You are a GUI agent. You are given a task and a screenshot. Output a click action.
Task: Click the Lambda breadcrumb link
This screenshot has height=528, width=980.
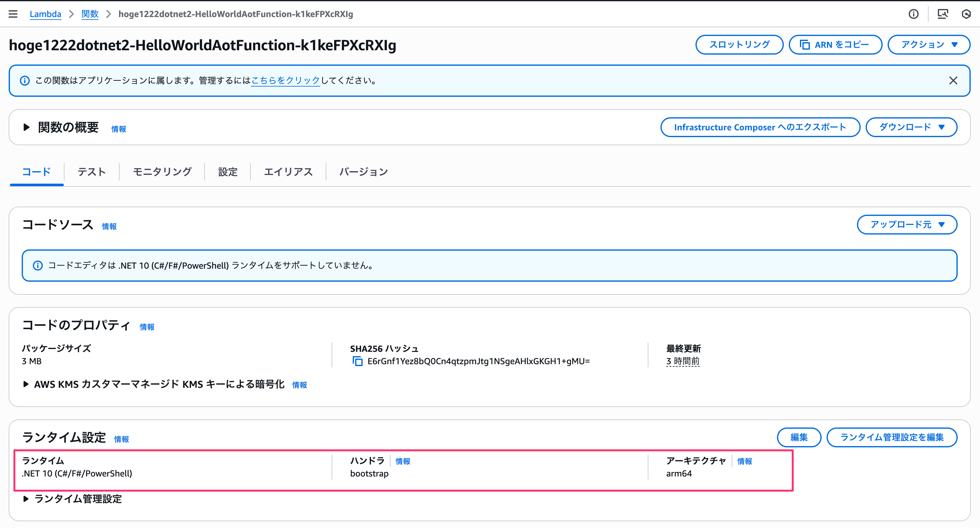tap(45, 14)
